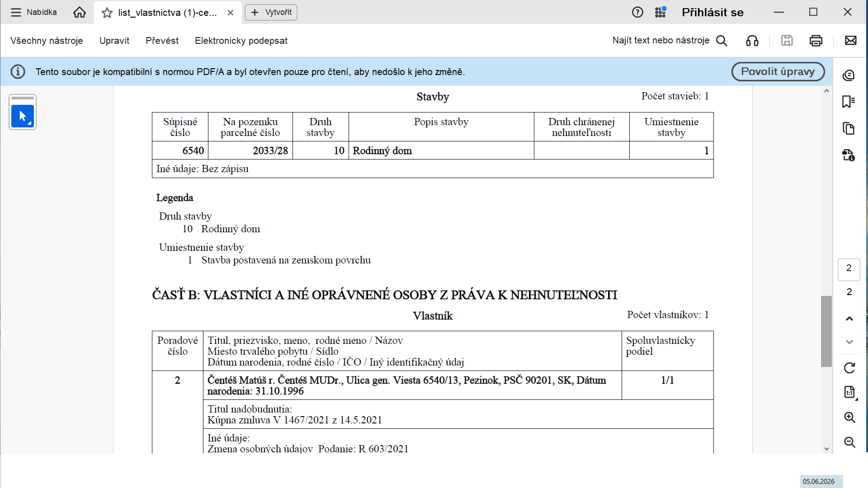This screenshot has width=868, height=488.
Task: Open the Upravit menu
Action: (x=114, y=41)
